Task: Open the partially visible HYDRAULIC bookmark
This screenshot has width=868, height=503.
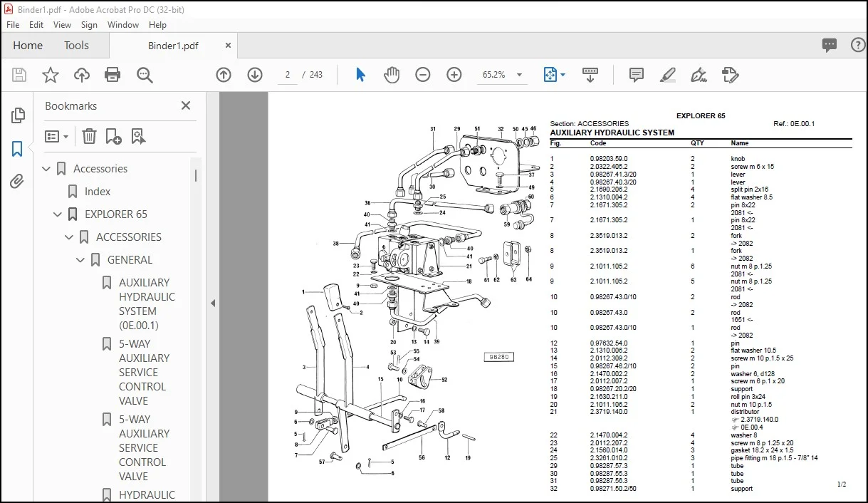Action: pyautogui.click(x=147, y=495)
